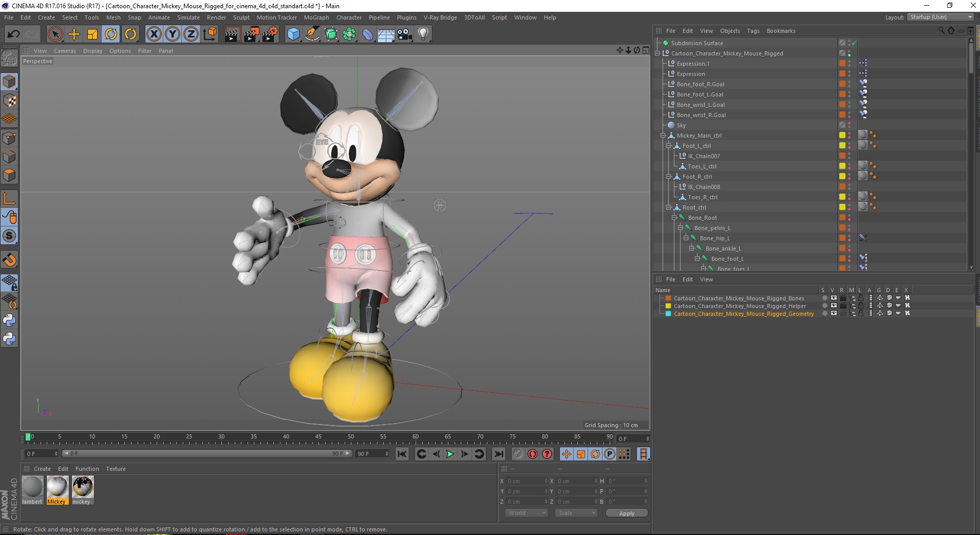This screenshot has height=535, width=980.
Task: Enable the Axis mode icon
Action: (x=9, y=199)
